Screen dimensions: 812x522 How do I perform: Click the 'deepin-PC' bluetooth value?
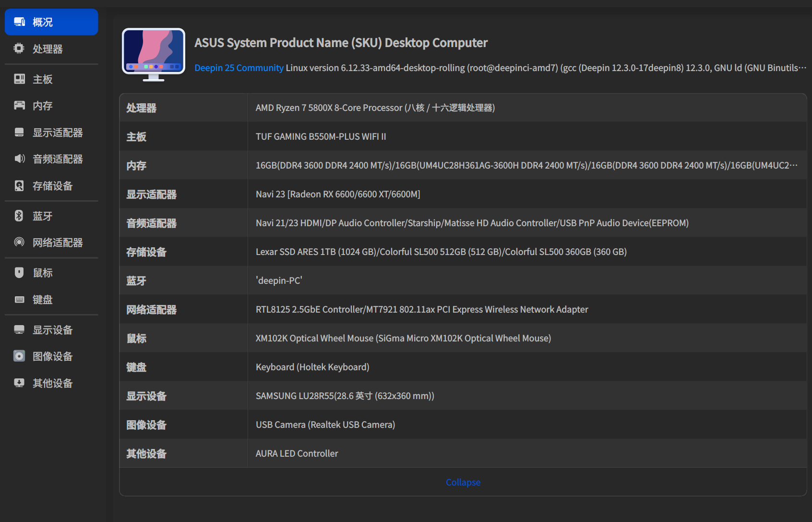point(279,280)
